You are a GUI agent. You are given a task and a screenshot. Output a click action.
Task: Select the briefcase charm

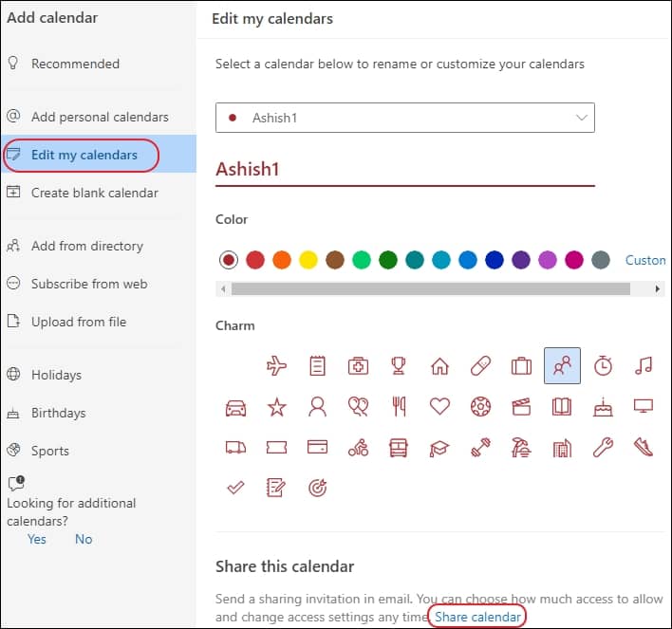(521, 366)
